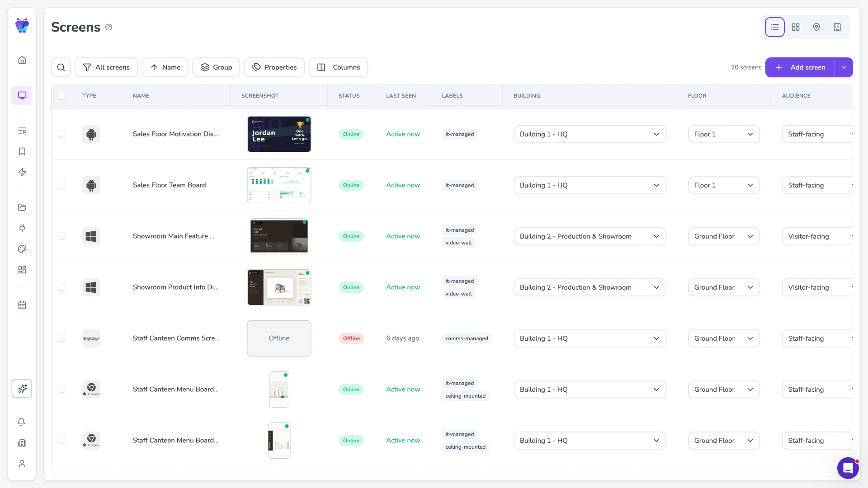Viewport: 868px width, 488px height.
Task: Open the Columns button
Action: coord(338,67)
